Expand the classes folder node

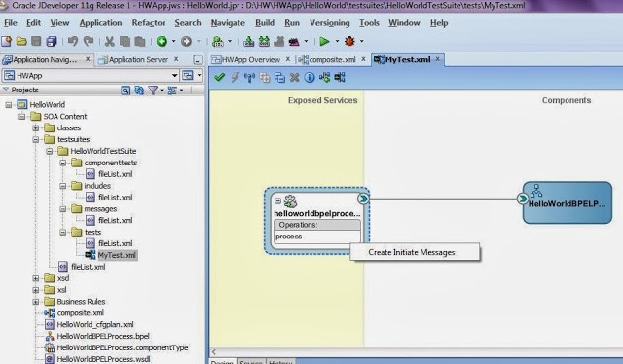36,127
